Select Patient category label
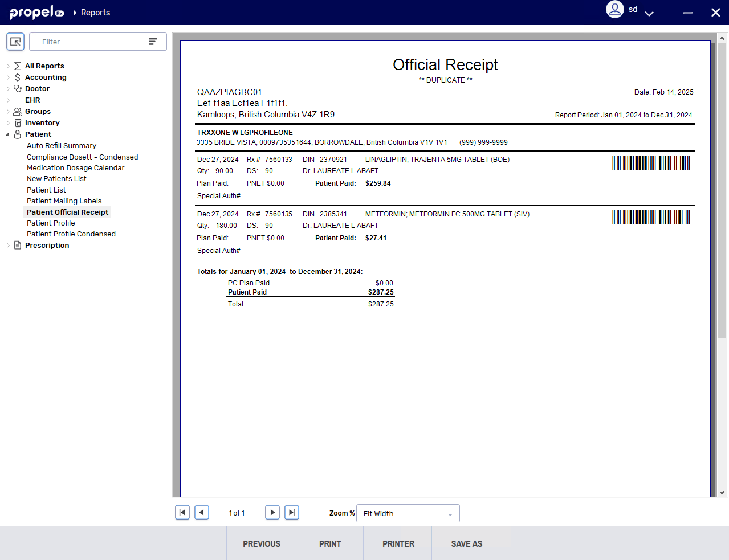The width and height of the screenshot is (729, 560). (38, 134)
